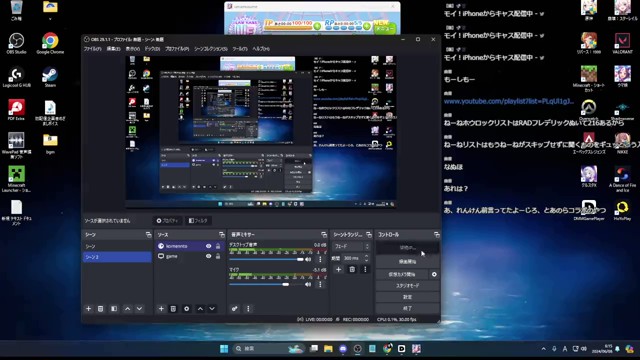Mute the desktop audio speaker icon
Viewport: 640px width, 360px height.
(x=308, y=259)
